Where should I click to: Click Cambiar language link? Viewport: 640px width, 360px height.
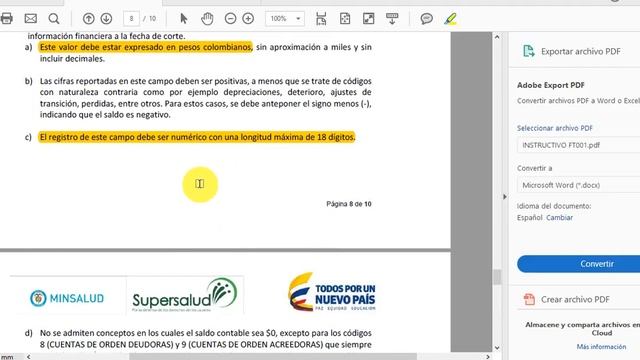coord(560,218)
